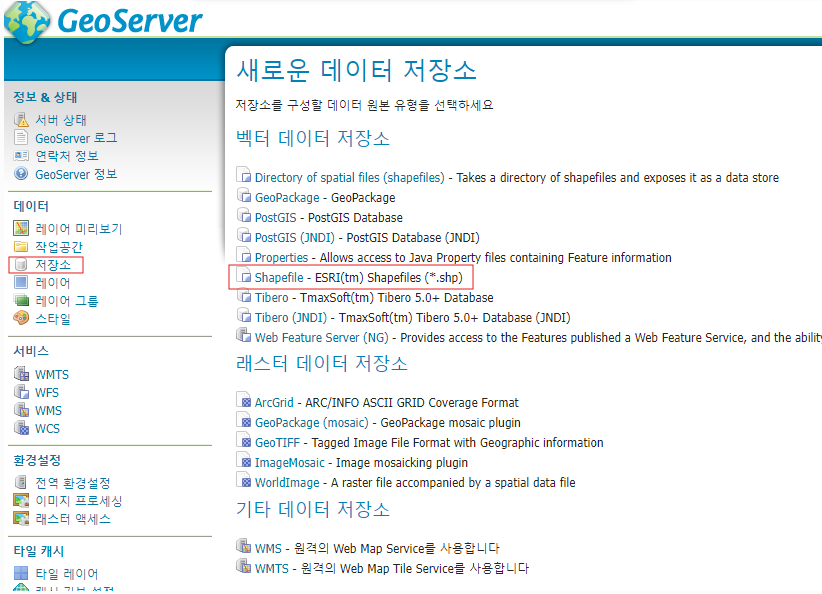Go to 레이어 미리보기

point(79,229)
